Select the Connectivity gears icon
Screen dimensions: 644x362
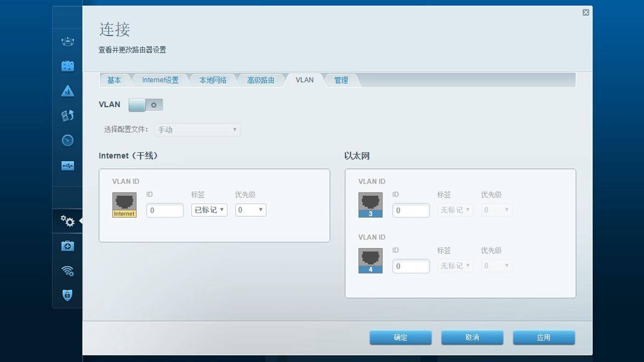tap(67, 221)
